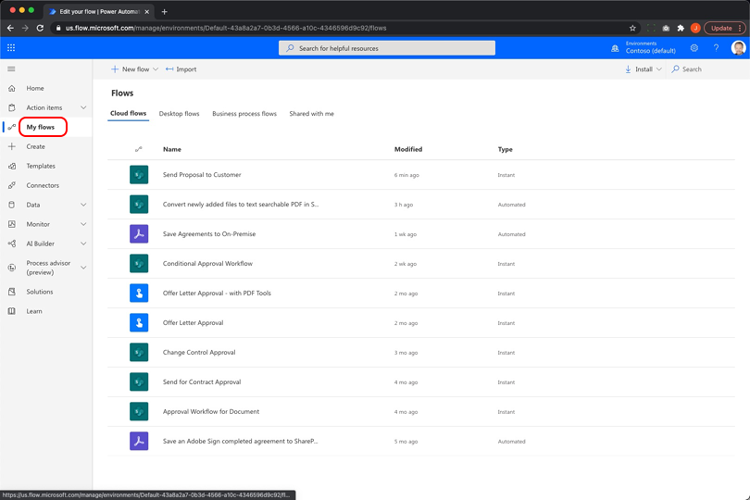Image resolution: width=750 pixels, height=500 pixels.
Task: Collapse the left navigation hamburger menu
Action: pyautogui.click(x=12, y=69)
